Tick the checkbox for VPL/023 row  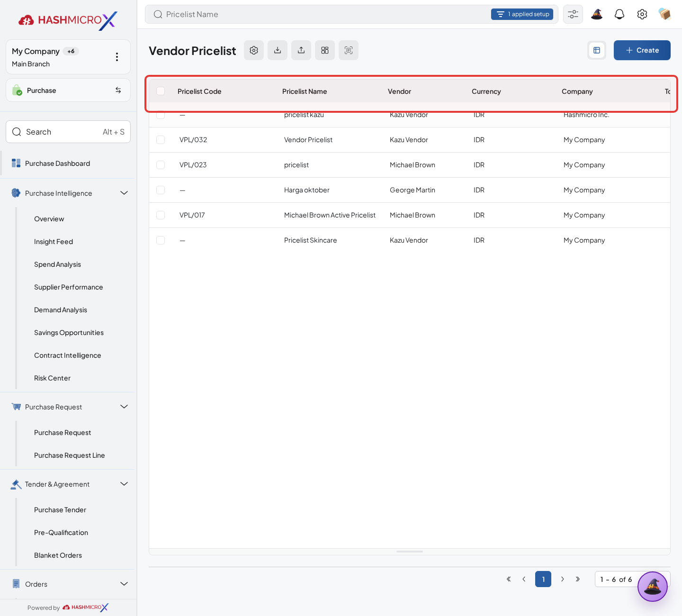(161, 165)
